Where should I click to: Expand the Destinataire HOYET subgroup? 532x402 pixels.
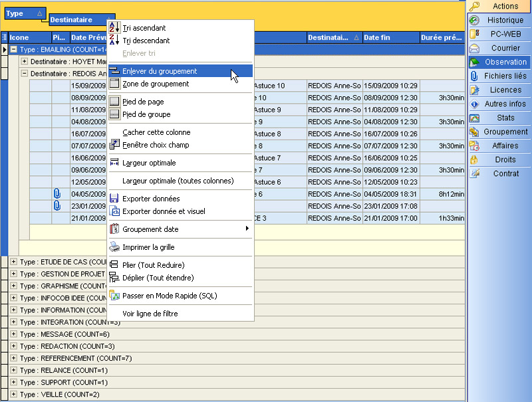coord(25,62)
